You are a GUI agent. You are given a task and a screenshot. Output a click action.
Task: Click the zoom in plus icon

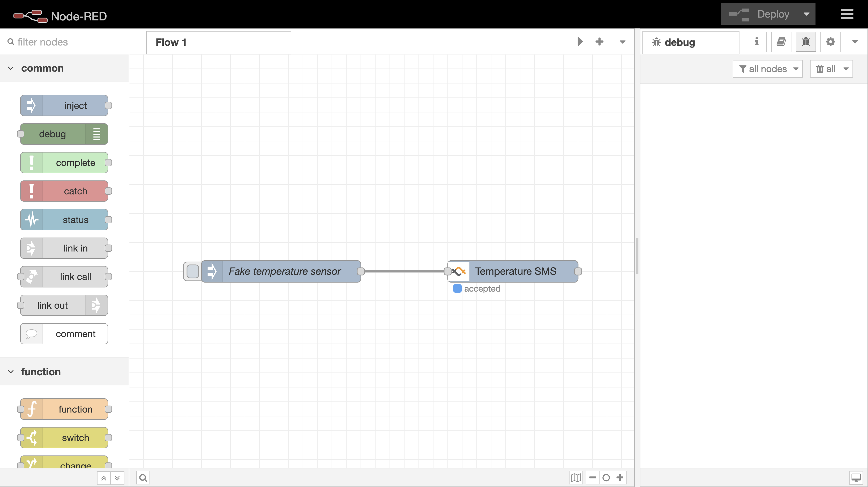coord(620,478)
